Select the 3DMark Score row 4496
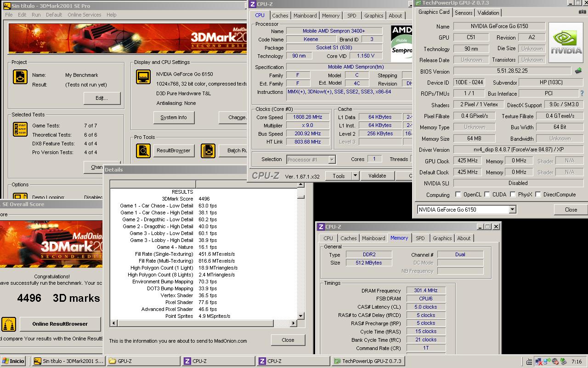 (x=204, y=199)
